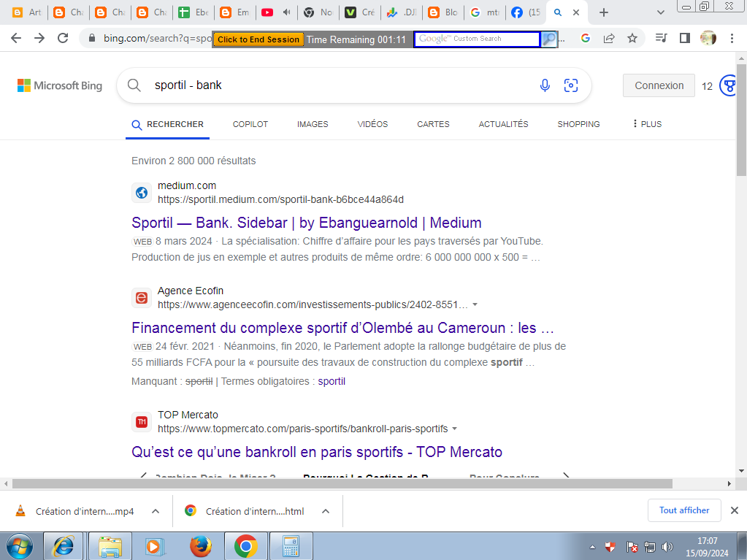Viewport: 747px width, 560px height.
Task: Open the VIDÉOS search tab
Action: point(372,124)
